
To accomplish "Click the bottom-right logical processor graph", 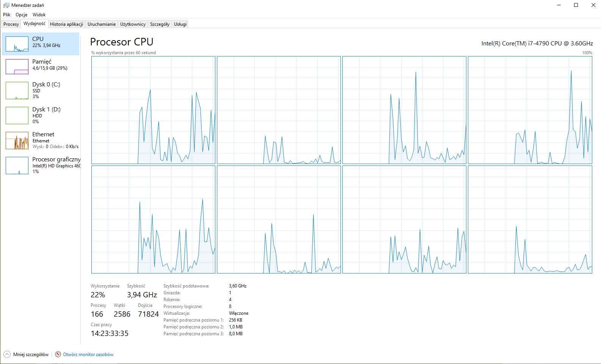I will (530, 220).
